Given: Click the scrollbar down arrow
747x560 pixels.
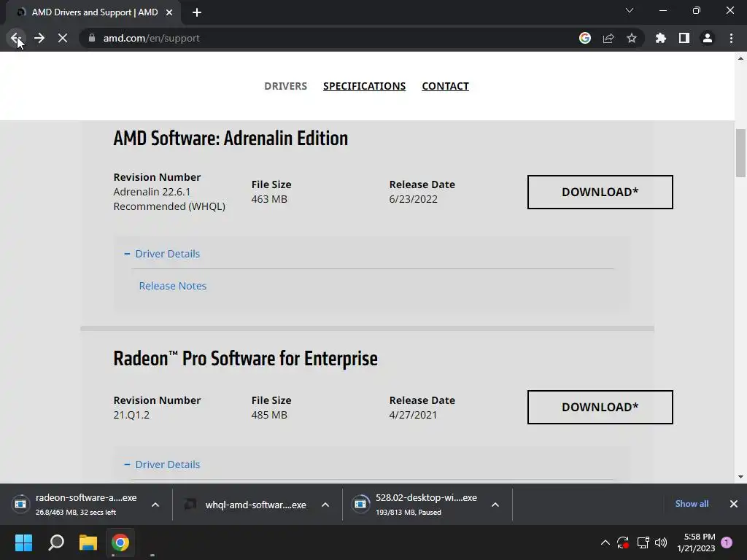Looking at the screenshot, I should 741,477.
